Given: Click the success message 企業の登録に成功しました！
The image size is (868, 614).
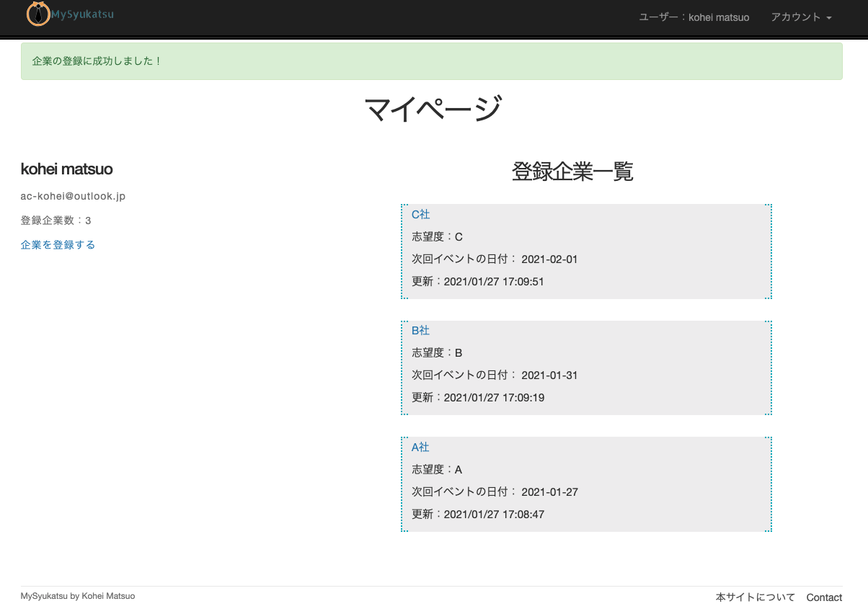Looking at the screenshot, I should tap(97, 61).
